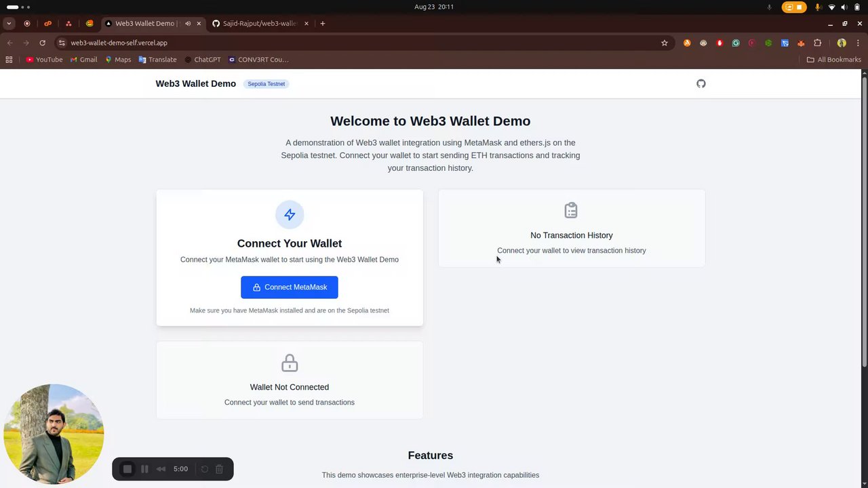Mute the Web3 Wallet Demo tab audio
Viewport: 868px width, 488px height.
point(188,23)
